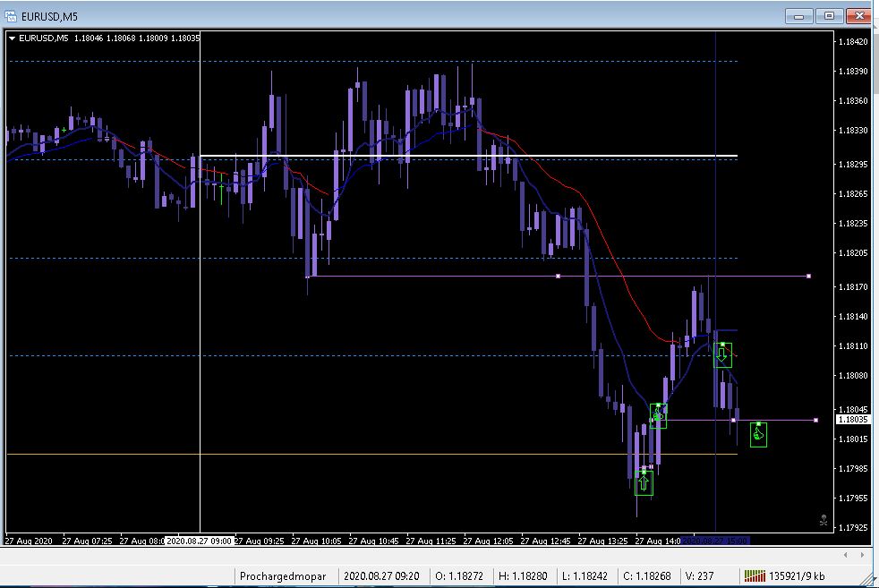Restore the EURUSD,M5 chart window
Viewport: 879px width, 588px height.
point(829,16)
